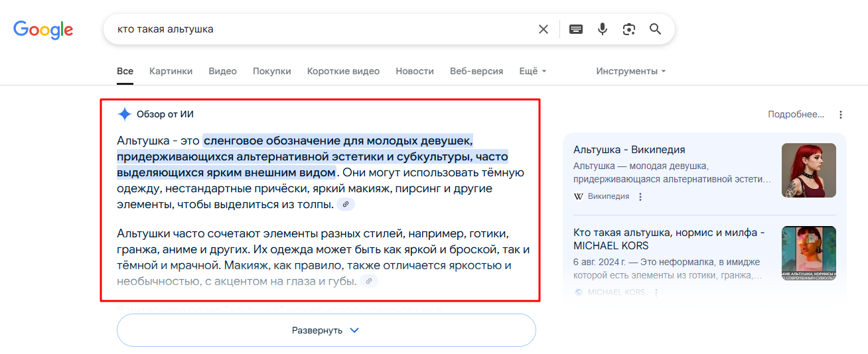Open search by image camera icon
The image size is (868, 354).
tap(629, 29)
